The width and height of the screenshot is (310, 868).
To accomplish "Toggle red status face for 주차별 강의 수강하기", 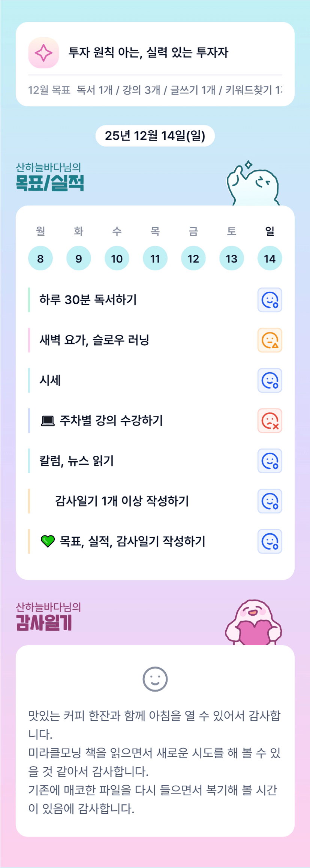I will click(270, 421).
